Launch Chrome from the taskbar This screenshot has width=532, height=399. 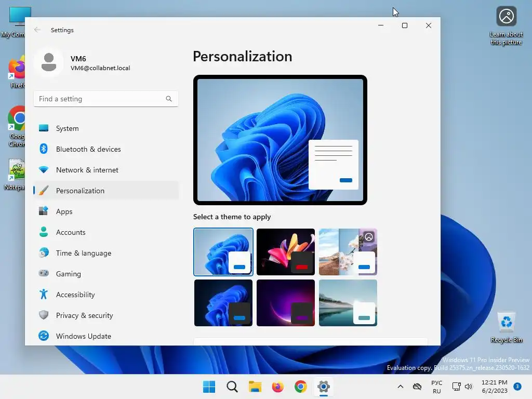point(301,387)
